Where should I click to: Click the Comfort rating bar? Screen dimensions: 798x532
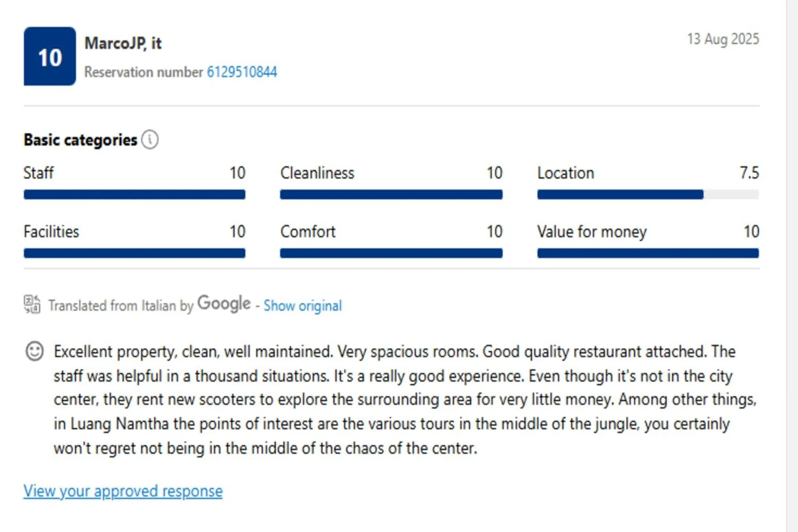(x=391, y=253)
